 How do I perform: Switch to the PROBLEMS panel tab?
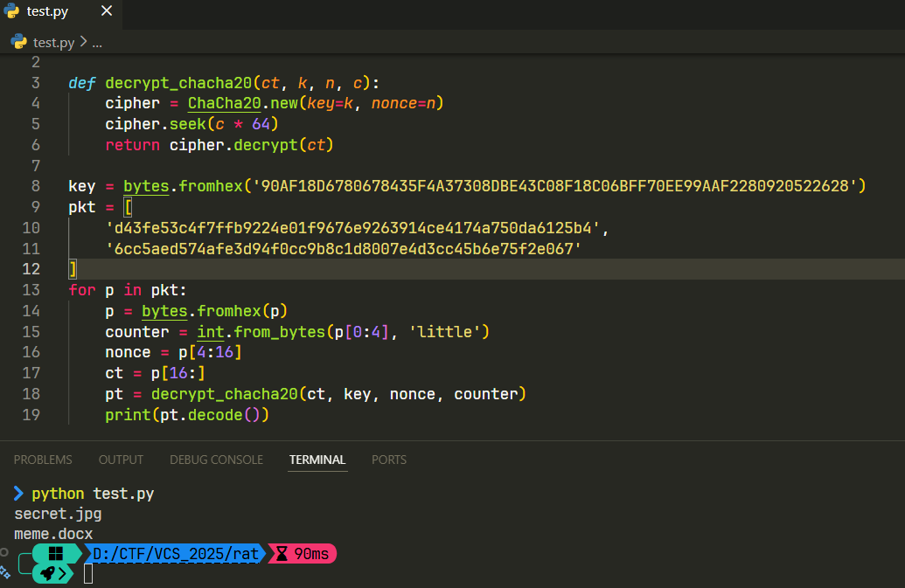43,460
